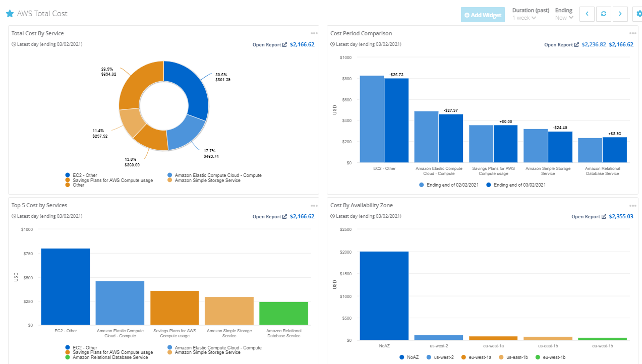Click the EC2 - Other swatch in Top 5 legend
This screenshot has height=364, width=642.
[68, 348]
